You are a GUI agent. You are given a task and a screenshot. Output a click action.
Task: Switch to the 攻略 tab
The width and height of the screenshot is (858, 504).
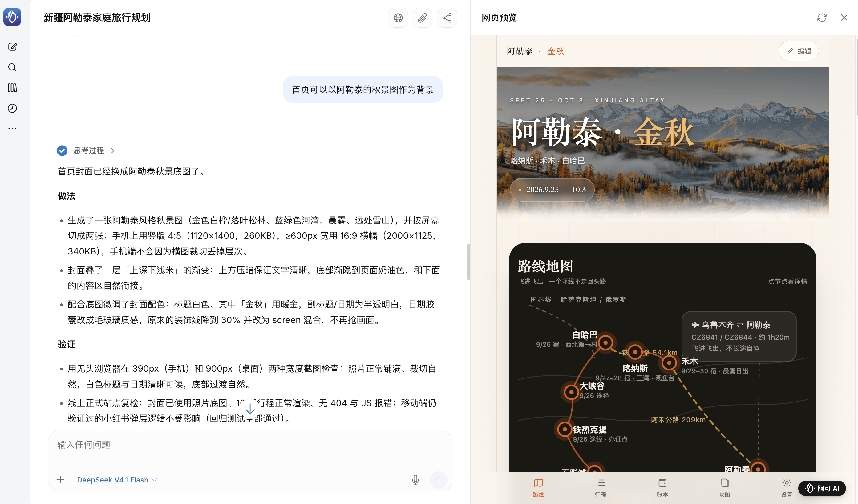[725, 488]
